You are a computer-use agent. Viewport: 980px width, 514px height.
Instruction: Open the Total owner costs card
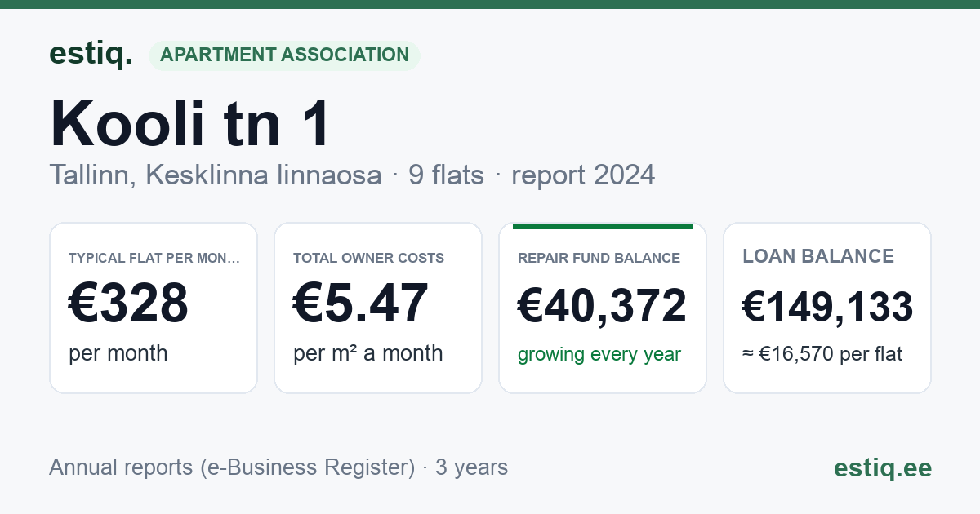(x=378, y=308)
